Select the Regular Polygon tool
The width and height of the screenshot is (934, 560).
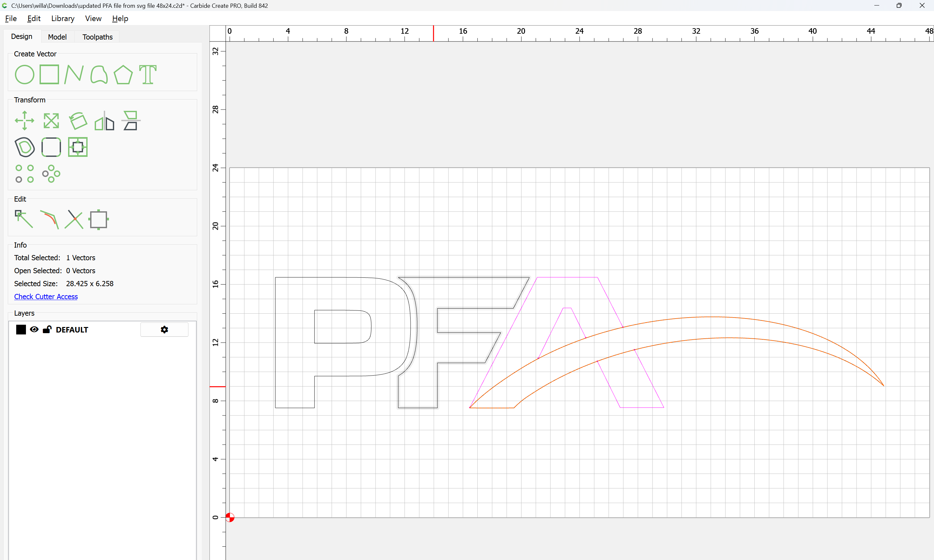point(123,74)
